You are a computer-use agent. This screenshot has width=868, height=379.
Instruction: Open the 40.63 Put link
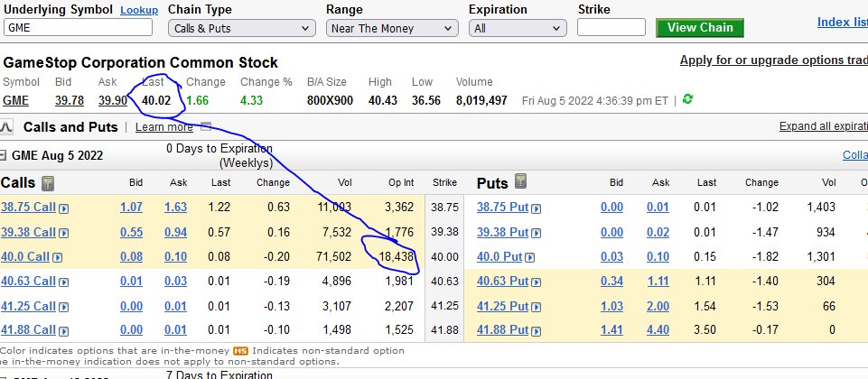pyautogui.click(x=502, y=281)
